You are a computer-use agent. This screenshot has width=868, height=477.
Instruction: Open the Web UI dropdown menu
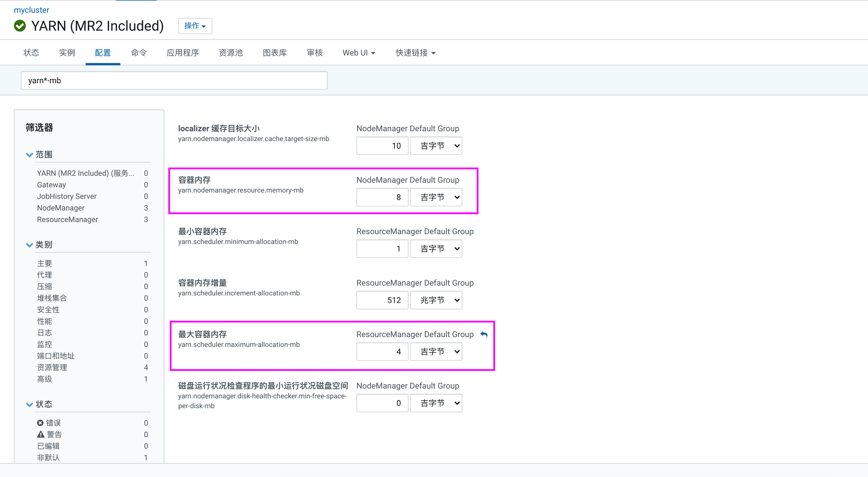(358, 53)
